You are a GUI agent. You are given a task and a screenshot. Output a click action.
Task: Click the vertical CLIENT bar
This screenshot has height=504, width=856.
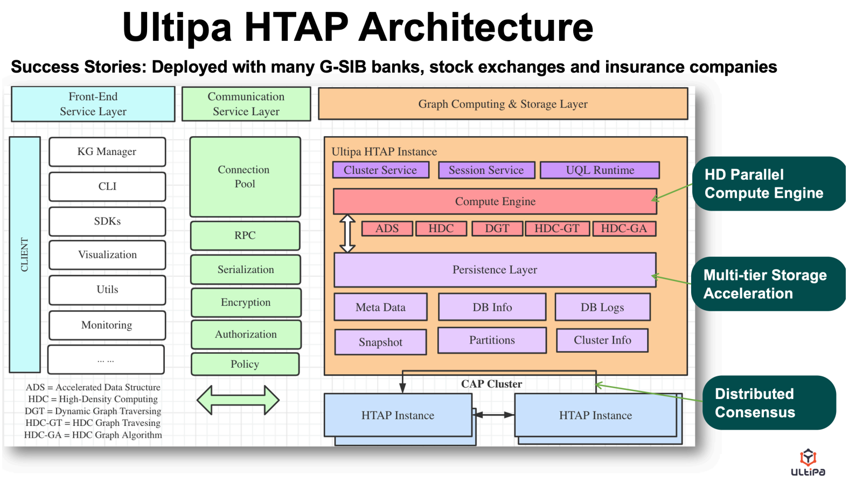(x=25, y=255)
